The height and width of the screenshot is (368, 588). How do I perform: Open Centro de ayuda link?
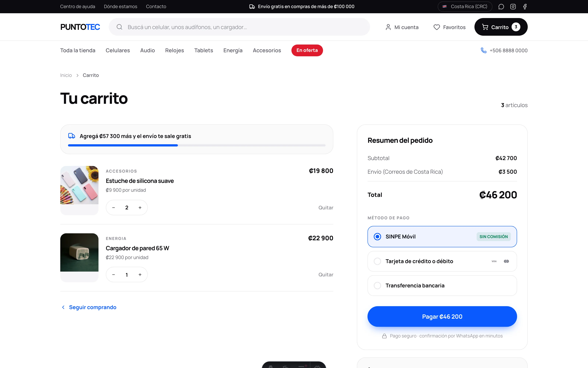coord(78,7)
